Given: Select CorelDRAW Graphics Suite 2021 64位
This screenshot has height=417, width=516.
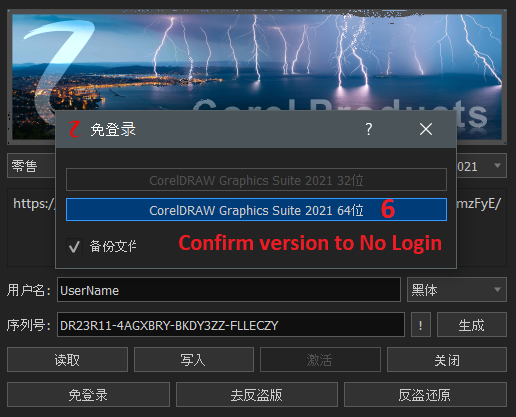Looking at the screenshot, I should pos(256,210).
